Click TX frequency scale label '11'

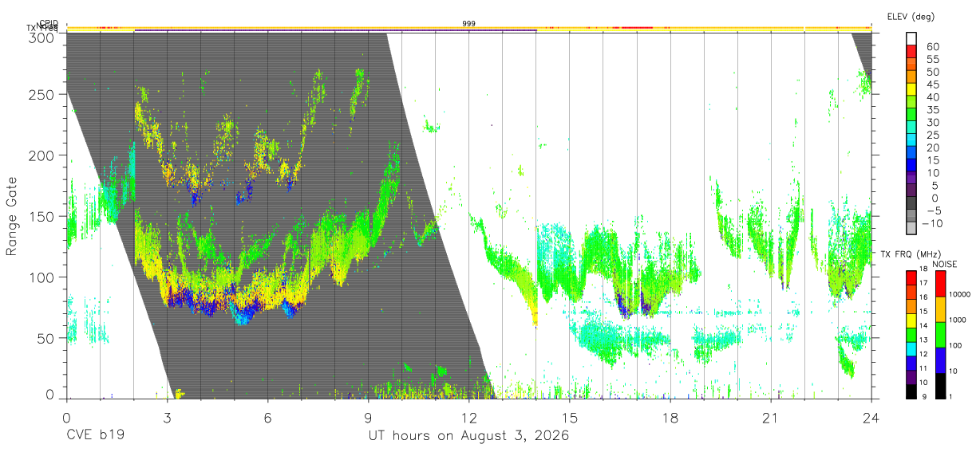click(x=923, y=368)
